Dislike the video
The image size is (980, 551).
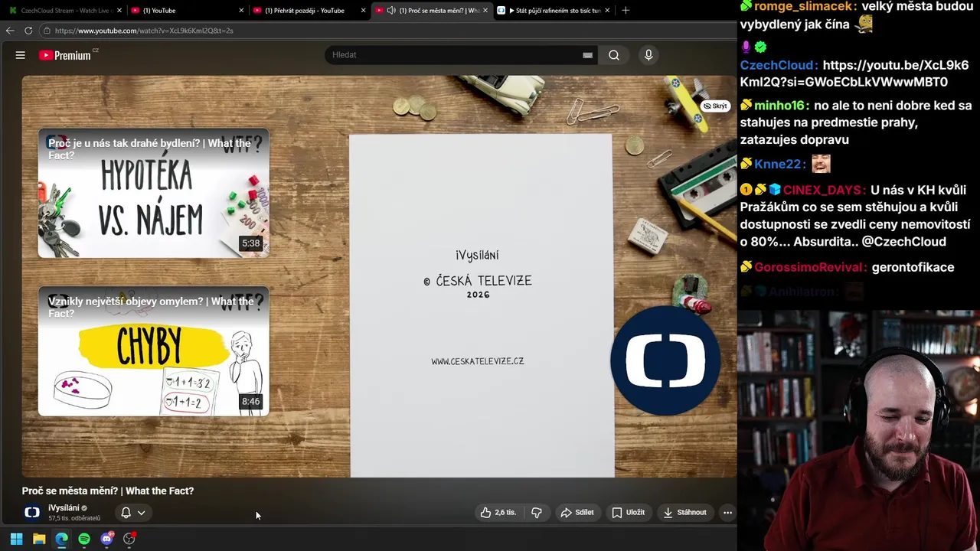tap(537, 513)
